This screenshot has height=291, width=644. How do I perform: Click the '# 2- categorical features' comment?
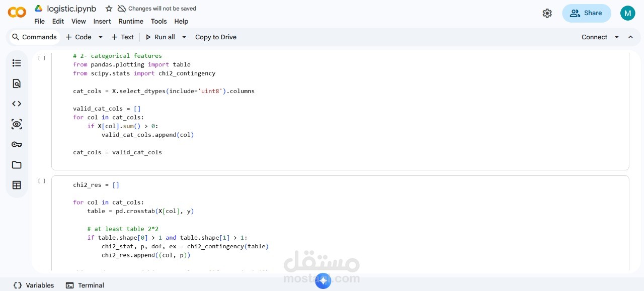(117, 56)
